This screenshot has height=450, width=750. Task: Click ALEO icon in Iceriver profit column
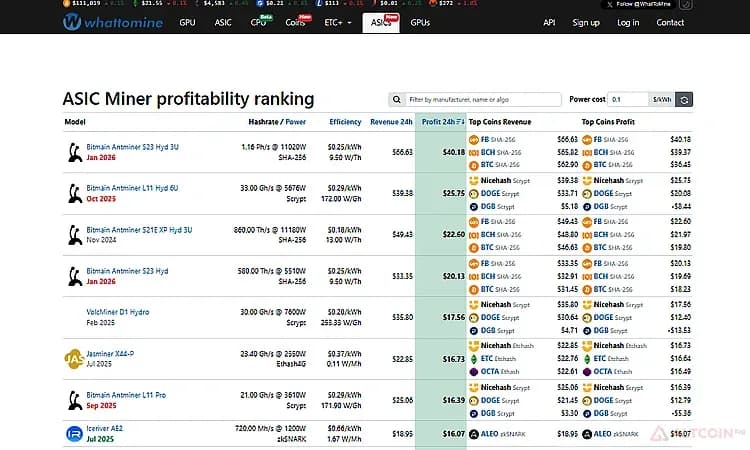click(587, 434)
